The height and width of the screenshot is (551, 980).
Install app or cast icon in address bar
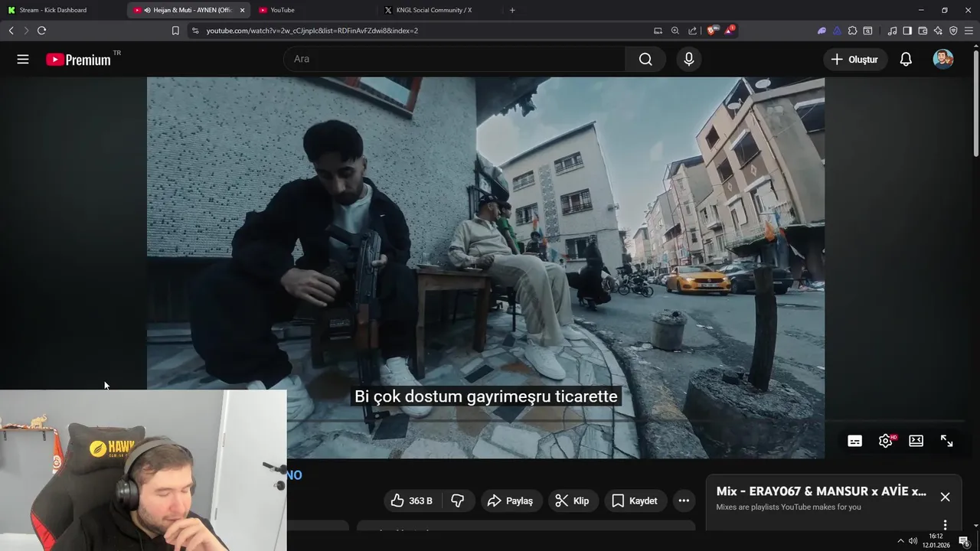[x=658, y=31]
